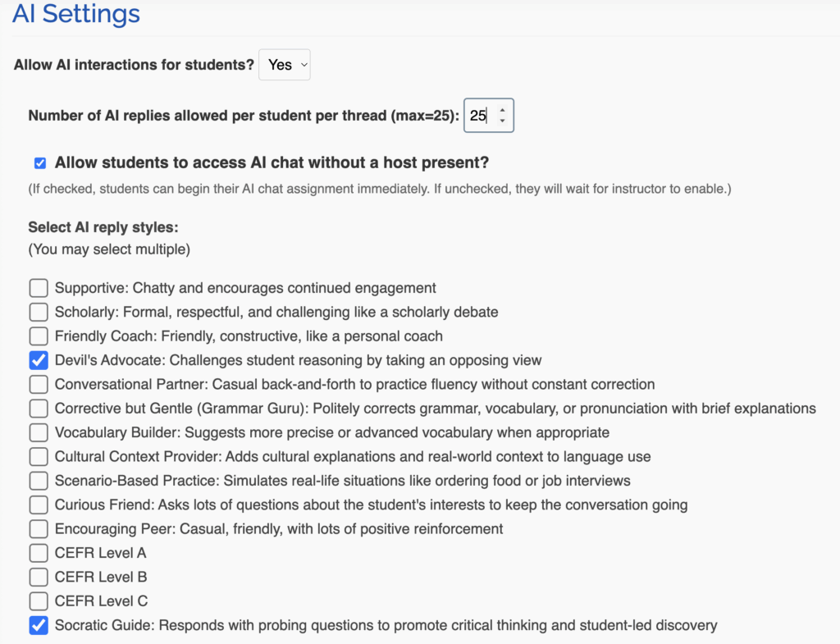840x644 pixels.
Task: Enable the Supportive reply style checkbox
Action: 39,288
